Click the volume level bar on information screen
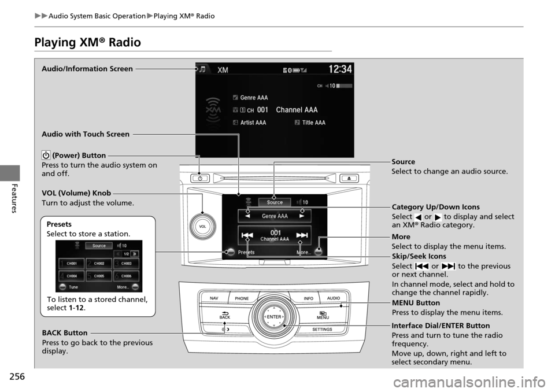This screenshot has width=555, height=392. tap(344, 86)
